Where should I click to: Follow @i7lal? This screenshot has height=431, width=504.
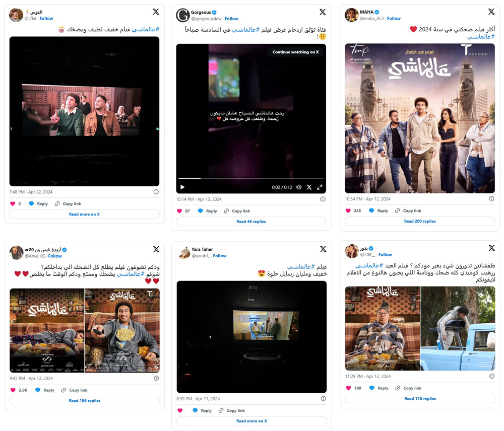pos(46,18)
